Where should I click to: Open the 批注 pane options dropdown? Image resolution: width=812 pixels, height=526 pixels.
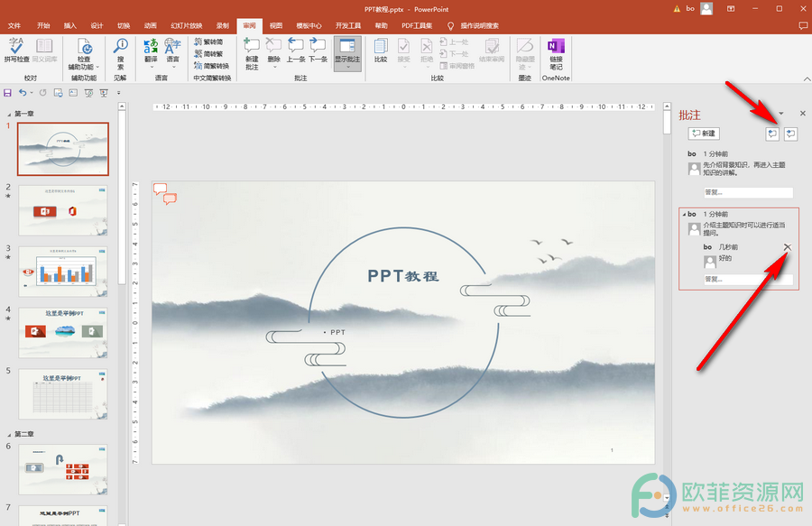point(781,114)
